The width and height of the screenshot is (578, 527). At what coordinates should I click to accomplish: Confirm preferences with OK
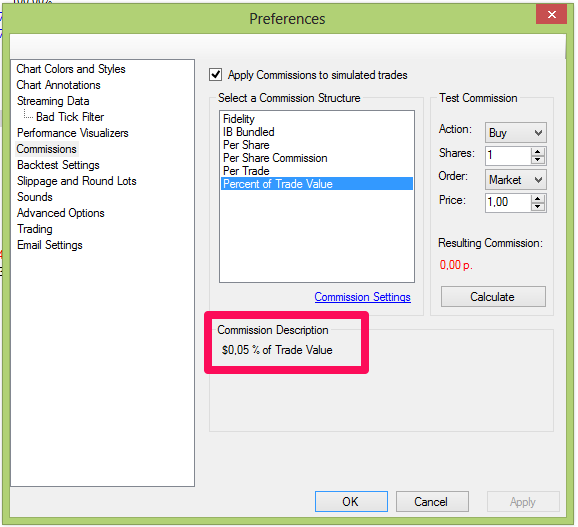pos(351,502)
